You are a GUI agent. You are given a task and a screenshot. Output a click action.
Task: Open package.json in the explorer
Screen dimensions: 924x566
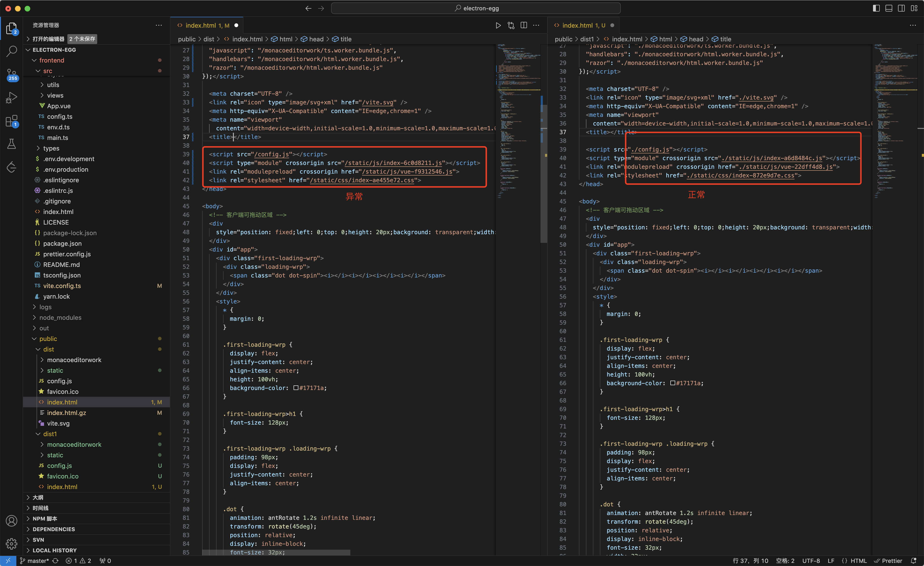pyautogui.click(x=96, y=243)
